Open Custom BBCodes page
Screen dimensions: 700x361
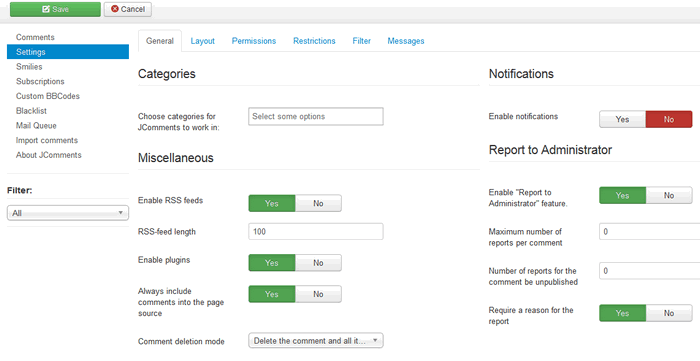point(48,96)
